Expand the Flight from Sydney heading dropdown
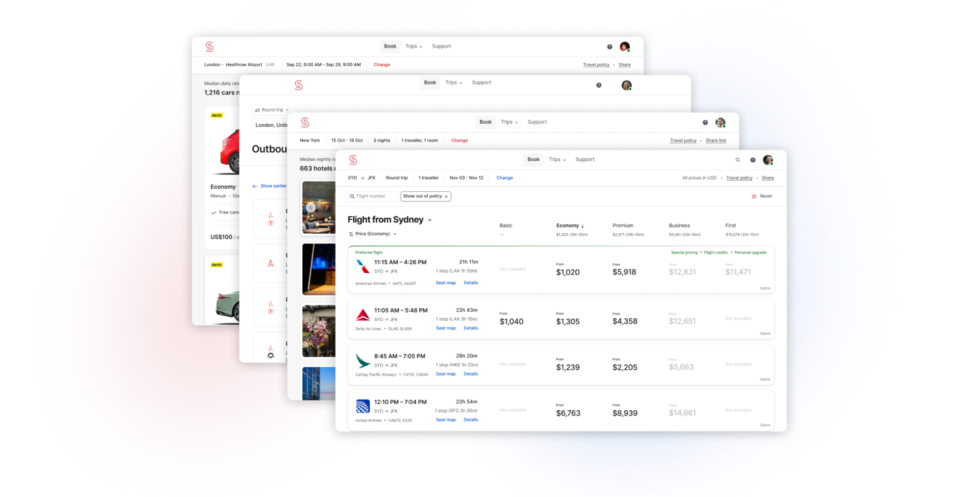 point(430,220)
